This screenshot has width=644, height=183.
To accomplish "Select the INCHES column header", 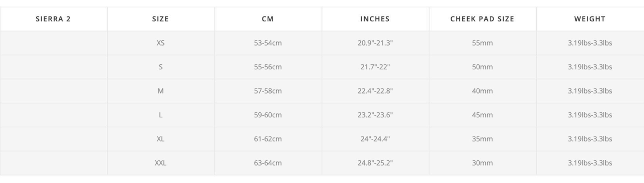I will [375, 19].
